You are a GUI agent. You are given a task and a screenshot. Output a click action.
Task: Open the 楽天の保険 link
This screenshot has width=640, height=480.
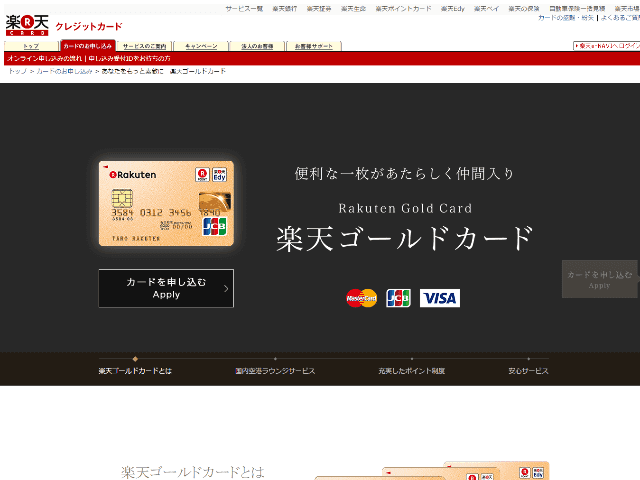point(524,8)
